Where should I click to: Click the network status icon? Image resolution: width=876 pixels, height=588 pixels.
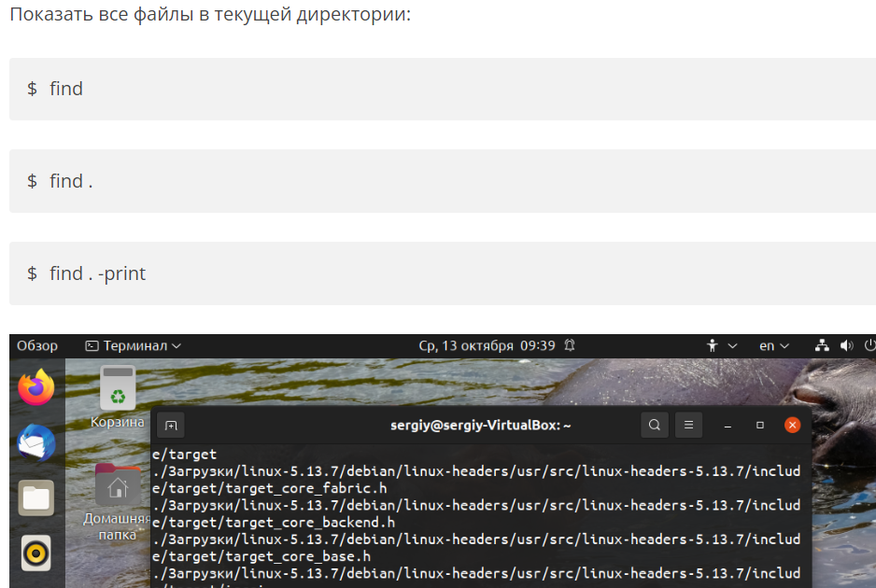822,345
